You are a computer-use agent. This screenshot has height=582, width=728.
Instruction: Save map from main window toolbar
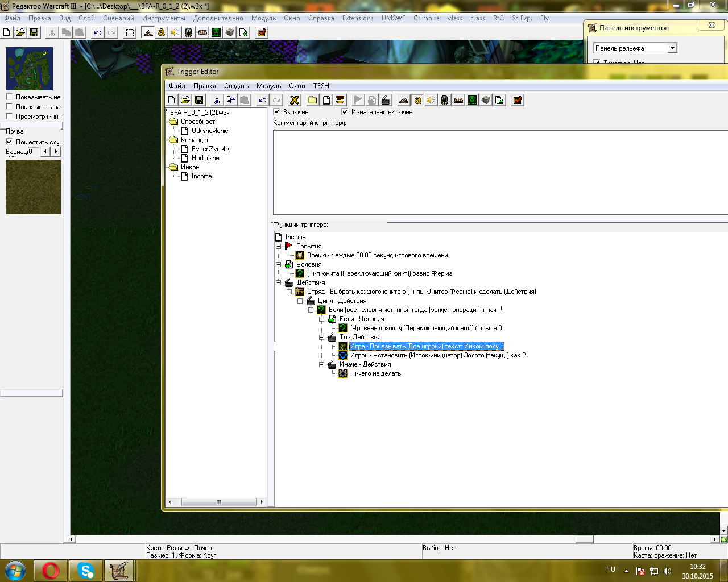[x=34, y=32]
